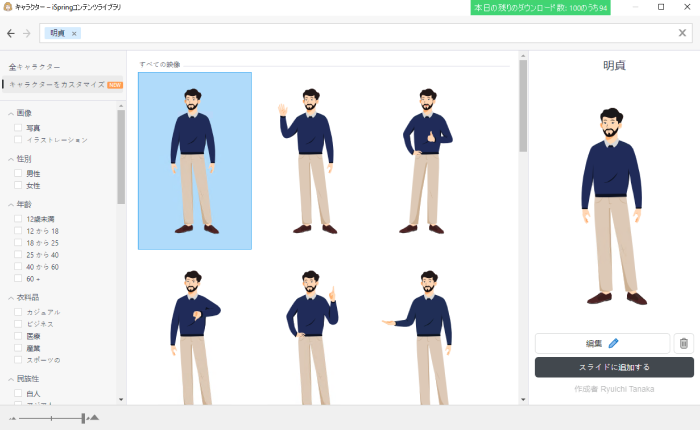Delete character with the trash icon
The height and width of the screenshot is (430, 700).
[x=683, y=343]
